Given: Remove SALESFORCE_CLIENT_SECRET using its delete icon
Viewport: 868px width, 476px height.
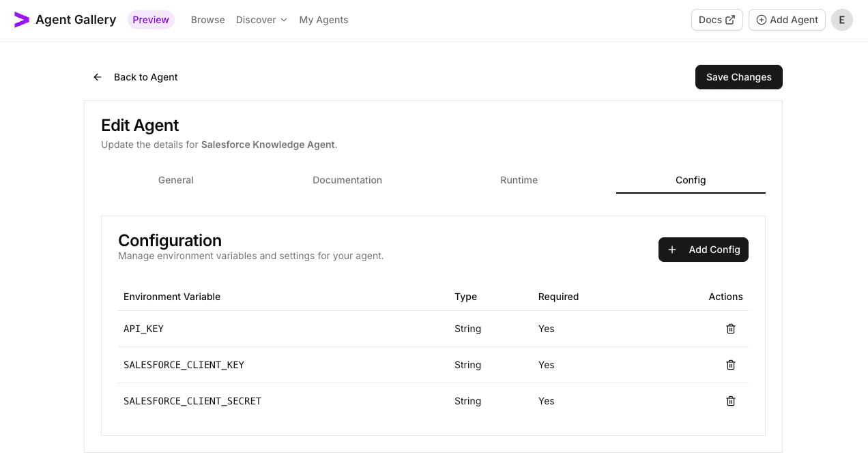Looking at the screenshot, I should [x=730, y=401].
